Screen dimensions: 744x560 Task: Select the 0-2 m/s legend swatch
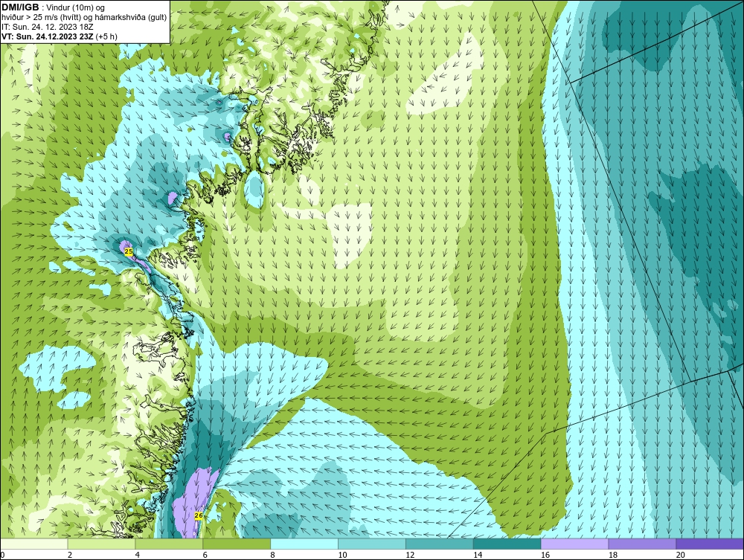point(34,544)
